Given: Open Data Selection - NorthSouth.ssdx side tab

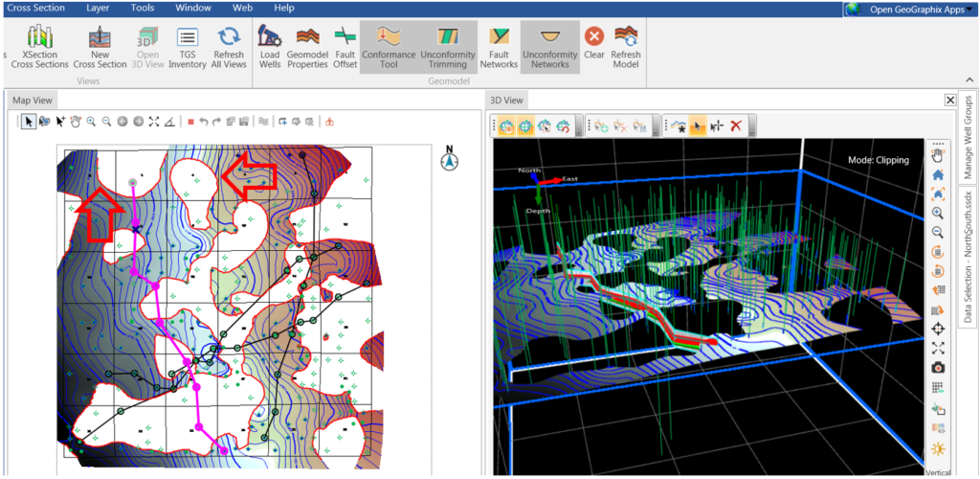Looking at the screenshot, I should [968, 257].
